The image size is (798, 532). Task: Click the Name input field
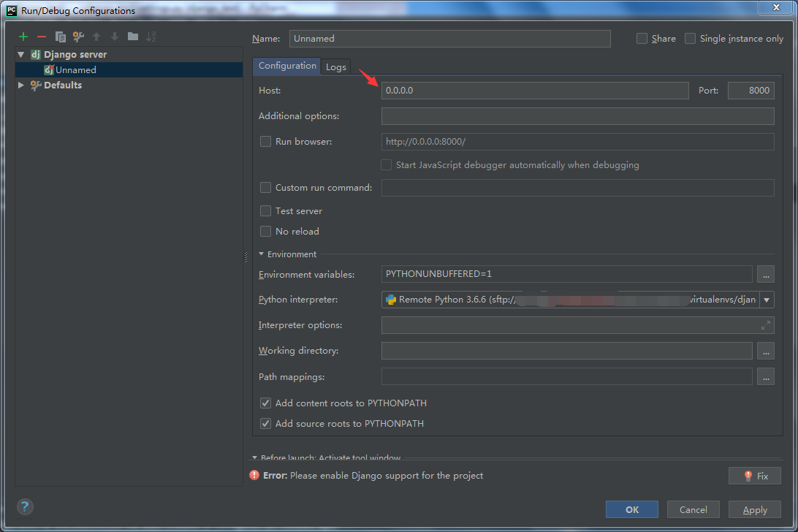pyautogui.click(x=450, y=39)
